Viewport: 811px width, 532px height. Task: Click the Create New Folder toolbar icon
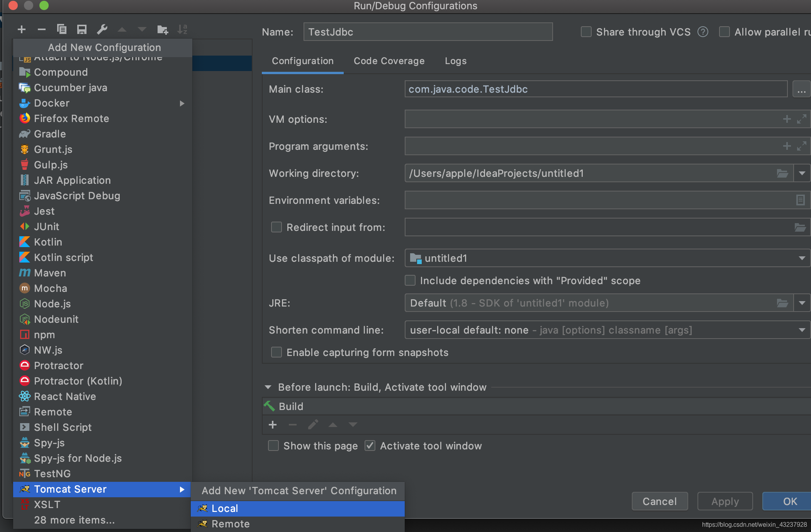click(x=163, y=29)
